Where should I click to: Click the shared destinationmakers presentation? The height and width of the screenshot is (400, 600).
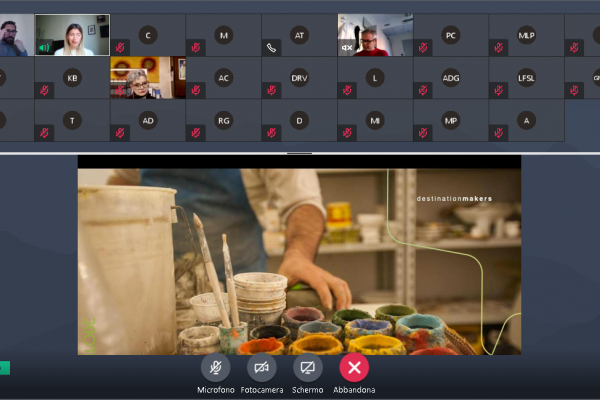299,255
